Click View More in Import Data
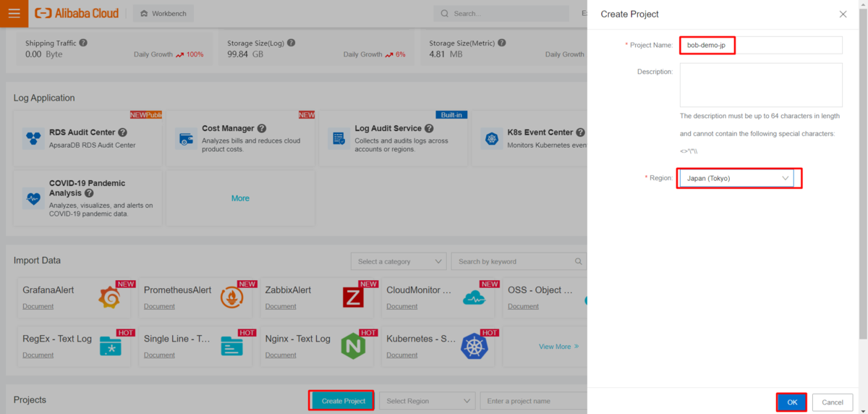The image size is (868, 414). coord(558,347)
